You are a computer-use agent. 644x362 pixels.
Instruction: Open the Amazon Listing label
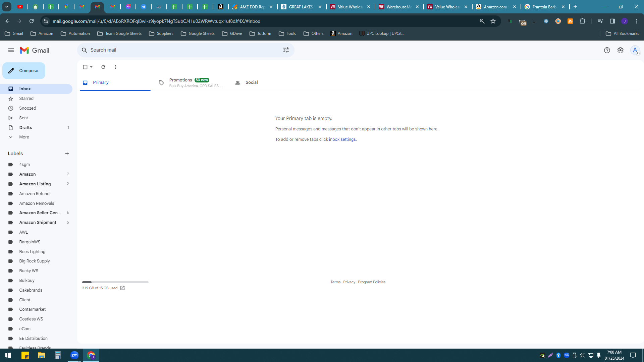coord(36,184)
